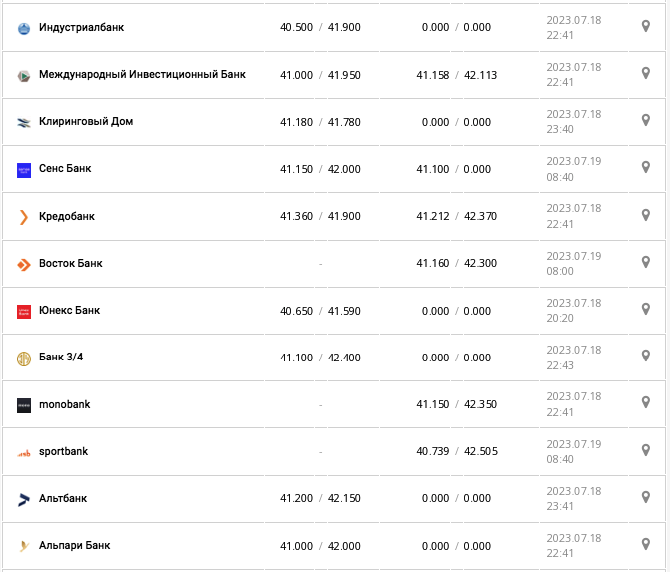Click the Кредобанк orange chevron logo
Screen dimensions: 670x572
click(24, 217)
